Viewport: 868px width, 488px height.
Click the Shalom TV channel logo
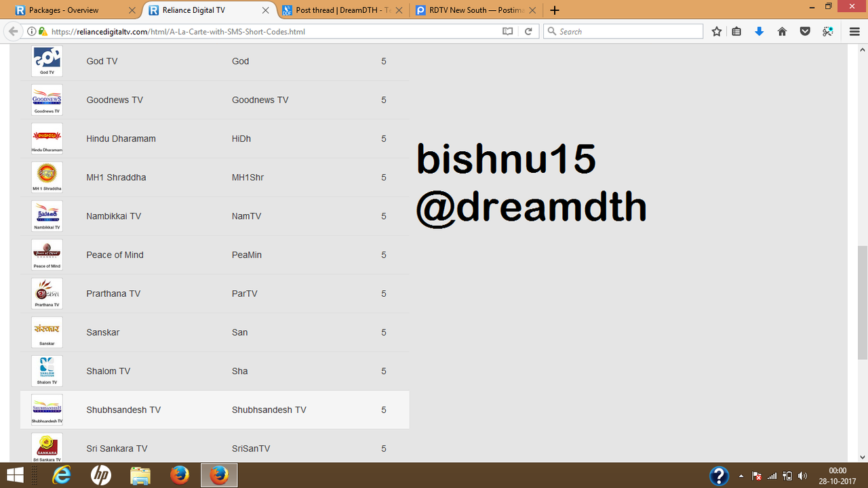47,371
